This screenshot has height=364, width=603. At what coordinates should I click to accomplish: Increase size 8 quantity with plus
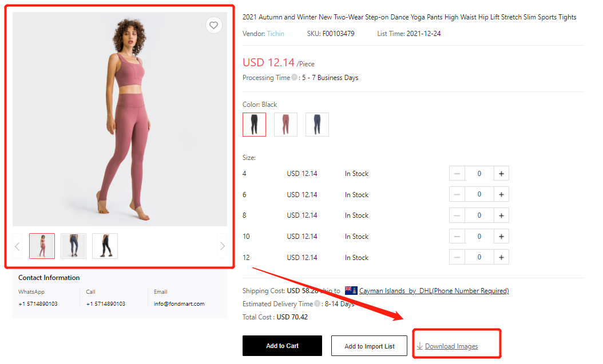tap(501, 215)
